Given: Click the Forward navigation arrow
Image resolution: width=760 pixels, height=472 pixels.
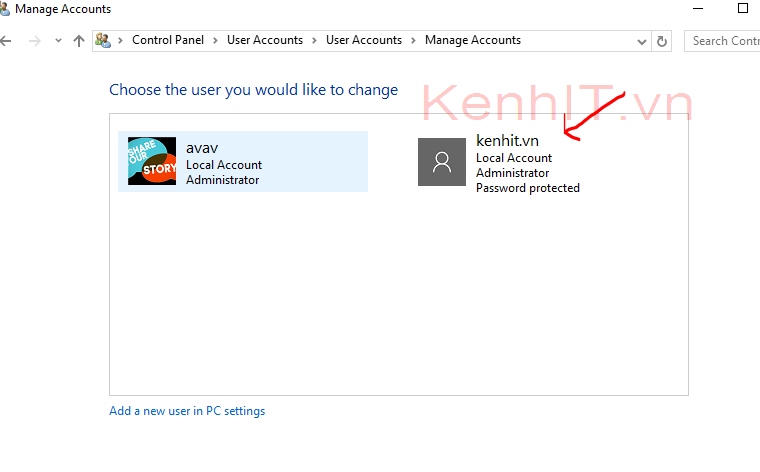Looking at the screenshot, I should (34, 41).
